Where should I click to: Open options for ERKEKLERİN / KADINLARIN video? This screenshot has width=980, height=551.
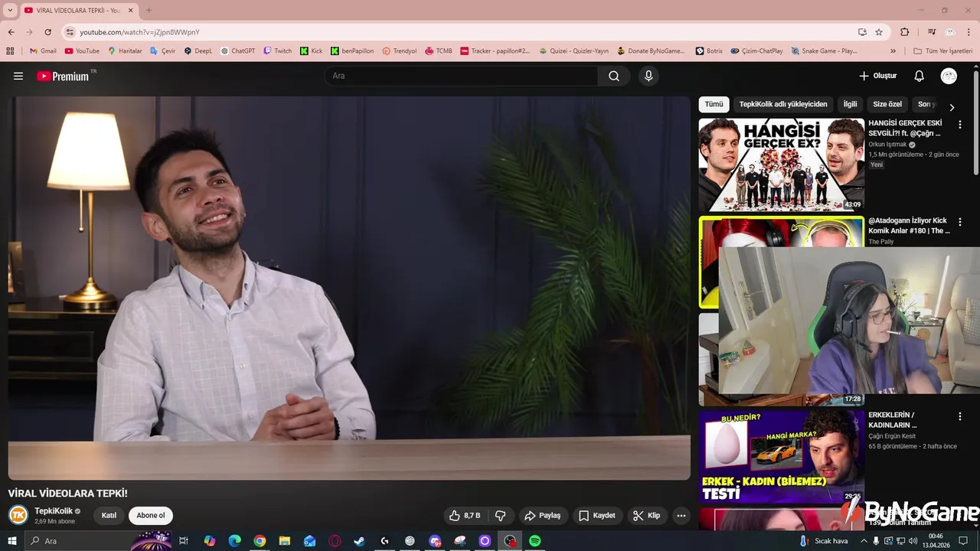[x=960, y=416]
